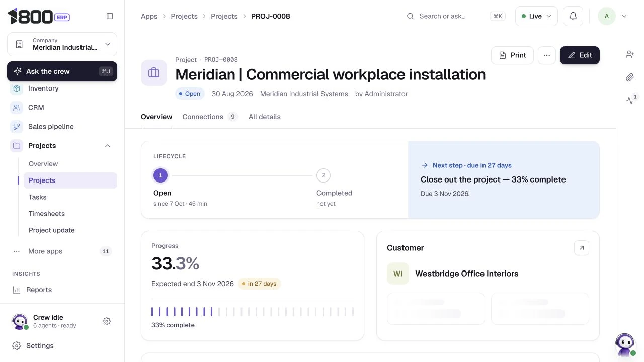The width and height of the screenshot is (644, 362).
Task: Expand More apps list
Action: tap(62, 251)
